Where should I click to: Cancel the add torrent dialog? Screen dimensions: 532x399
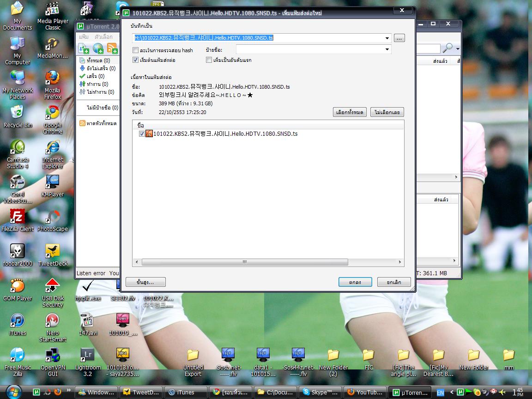pos(394,282)
